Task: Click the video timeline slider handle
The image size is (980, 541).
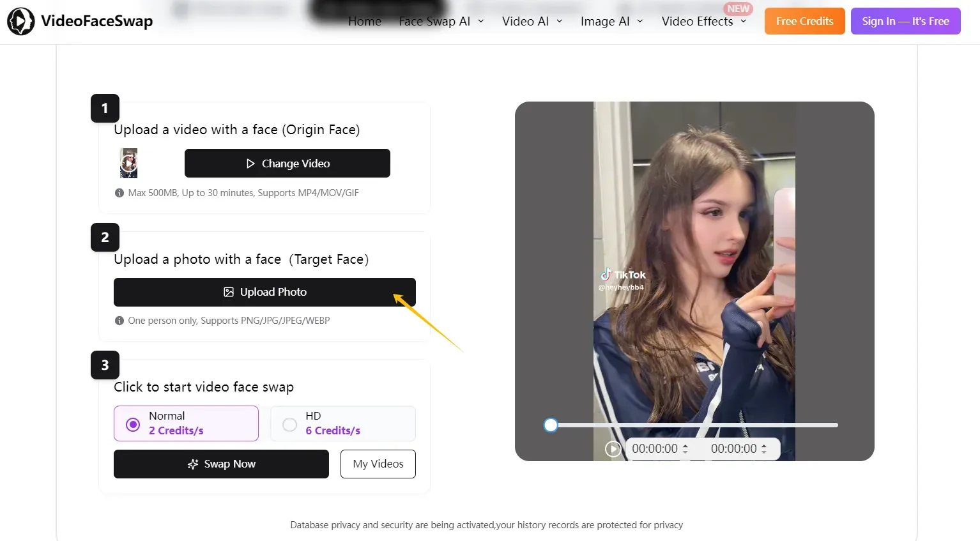Action: pyautogui.click(x=550, y=424)
